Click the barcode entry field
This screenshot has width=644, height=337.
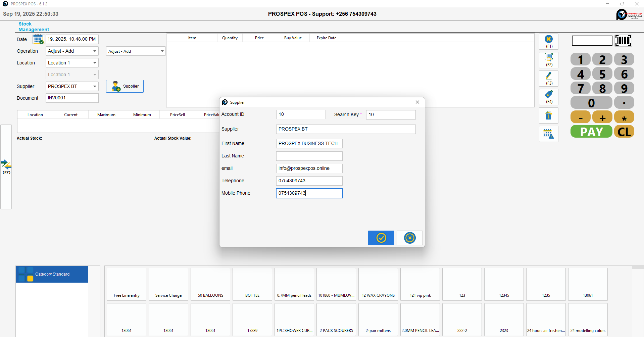click(x=592, y=41)
